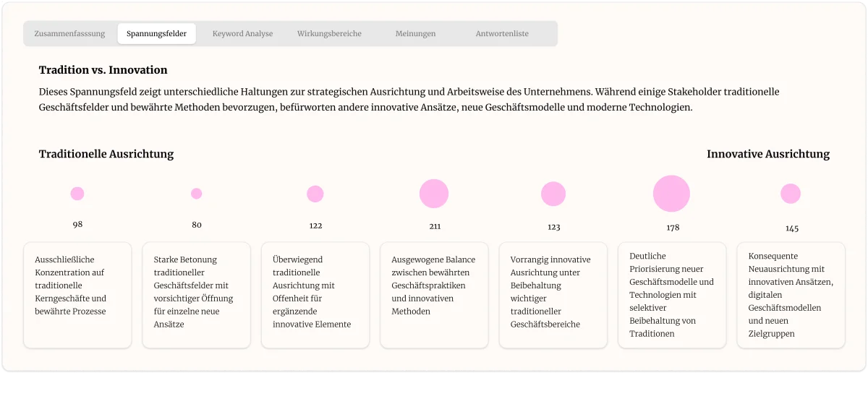
Task: Go to the Wirkungsbereiche tab
Action: pyautogui.click(x=329, y=33)
